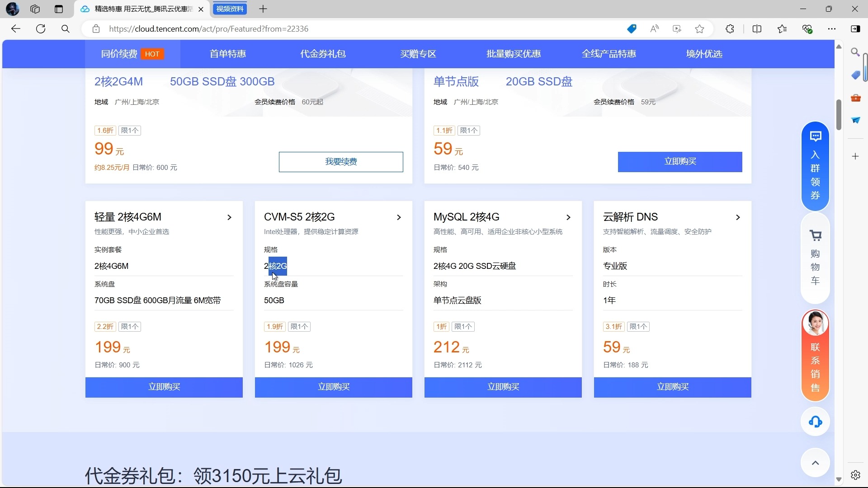Open sidebar settings gear icon
Image resolution: width=868 pixels, height=488 pixels.
pyautogui.click(x=855, y=475)
